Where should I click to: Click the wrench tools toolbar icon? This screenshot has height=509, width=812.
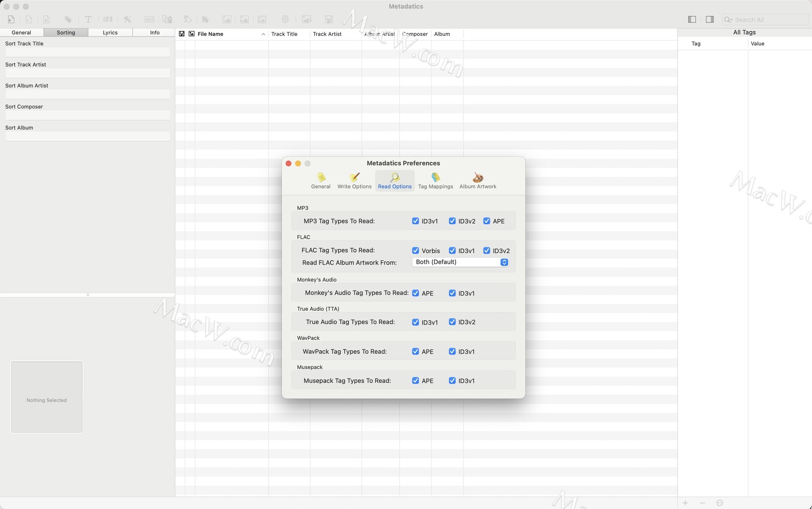[x=127, y=19]
